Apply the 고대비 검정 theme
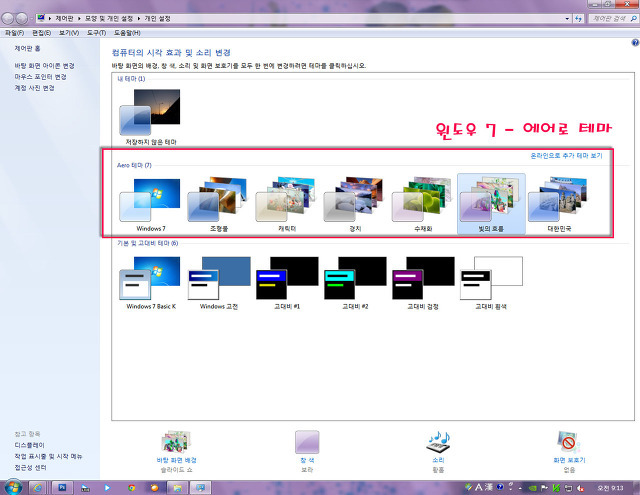This screenshot has height=495, width=640. (423, 283)
